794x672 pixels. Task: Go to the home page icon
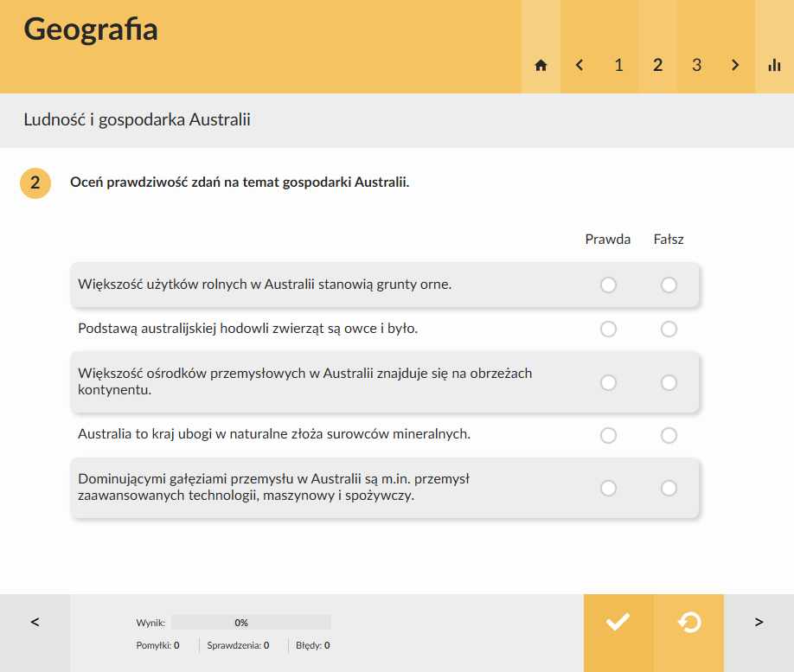tap(541, 66)
